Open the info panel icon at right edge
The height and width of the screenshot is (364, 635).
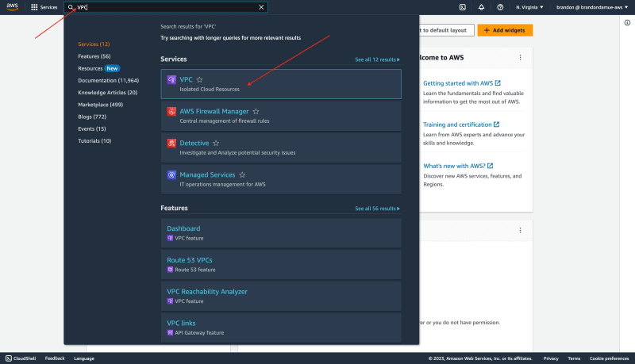coord(627,23)
